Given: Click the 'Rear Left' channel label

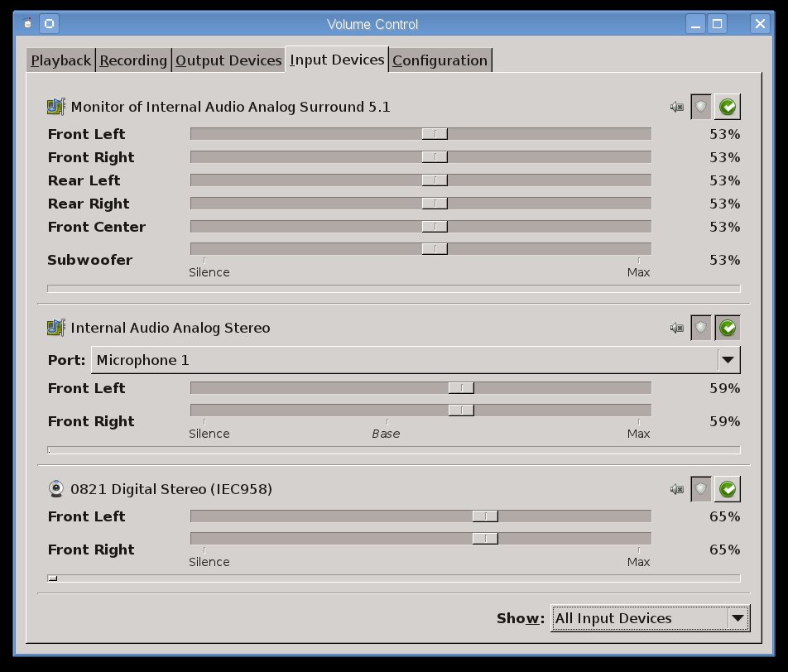Looking at the screenshot, I should (84, 180).
